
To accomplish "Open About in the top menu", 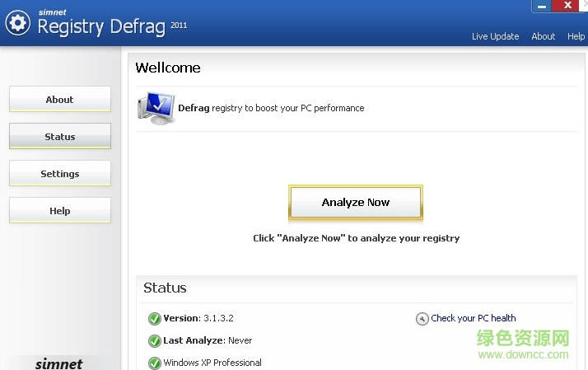I will 544,36.
